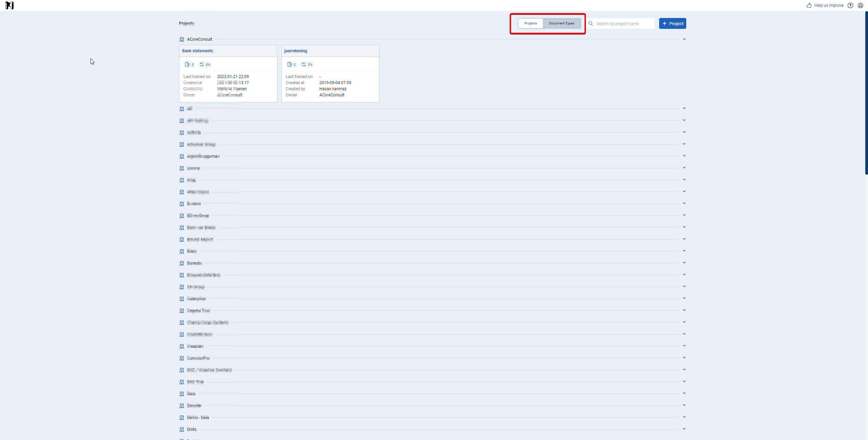Screen dimensions: 868x440
Task: Expand the Demo - Dela organization row
Action: click(684, 417)
